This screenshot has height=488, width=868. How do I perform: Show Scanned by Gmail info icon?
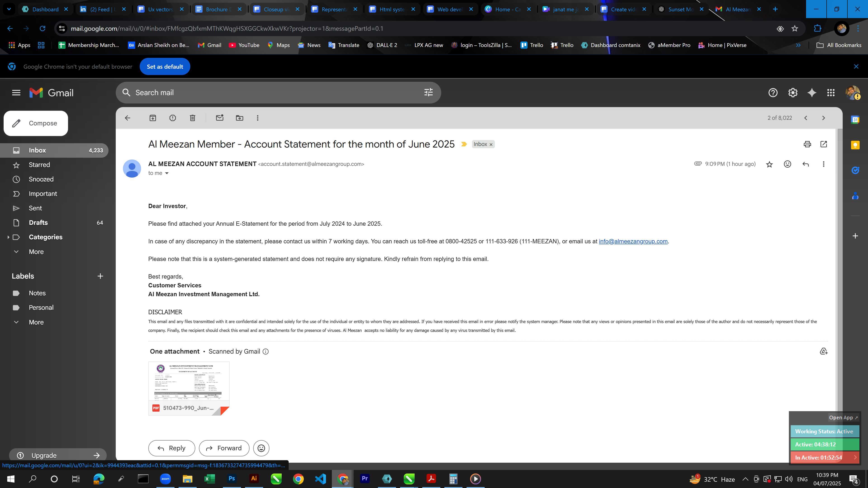[266, 352]
